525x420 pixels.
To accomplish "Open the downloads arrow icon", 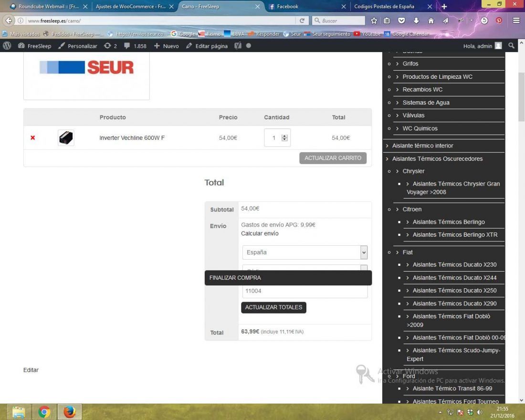I will 416,21.
